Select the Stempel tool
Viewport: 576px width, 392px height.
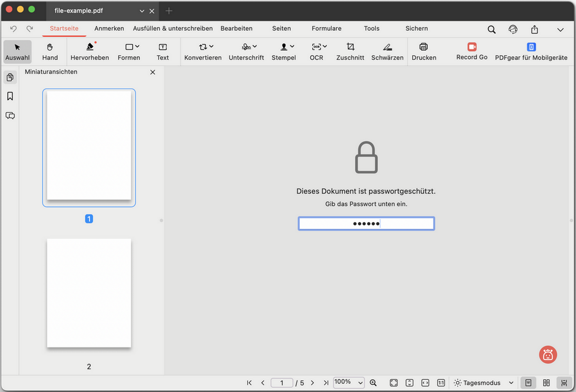click(284, 51)
